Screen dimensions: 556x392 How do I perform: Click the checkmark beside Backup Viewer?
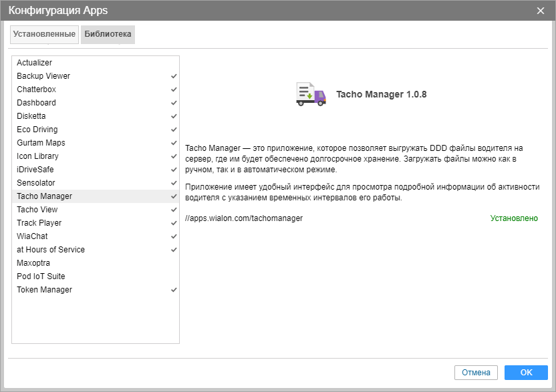click(x=174, y=76)
